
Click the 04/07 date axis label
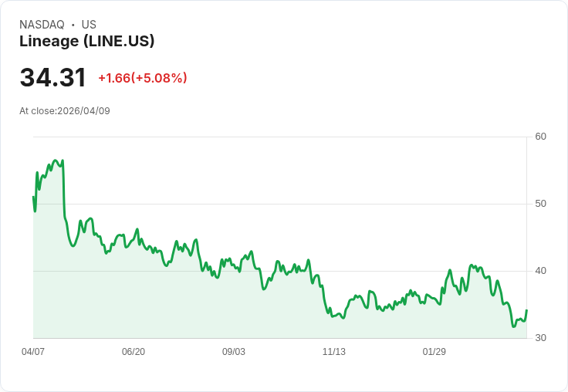coord(33,352)
